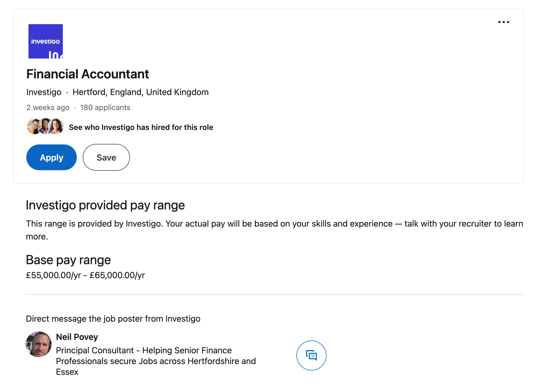This screenshot has width=537, height=392.
Task: Click the hired employees avatar group
Action: [45, 126]
